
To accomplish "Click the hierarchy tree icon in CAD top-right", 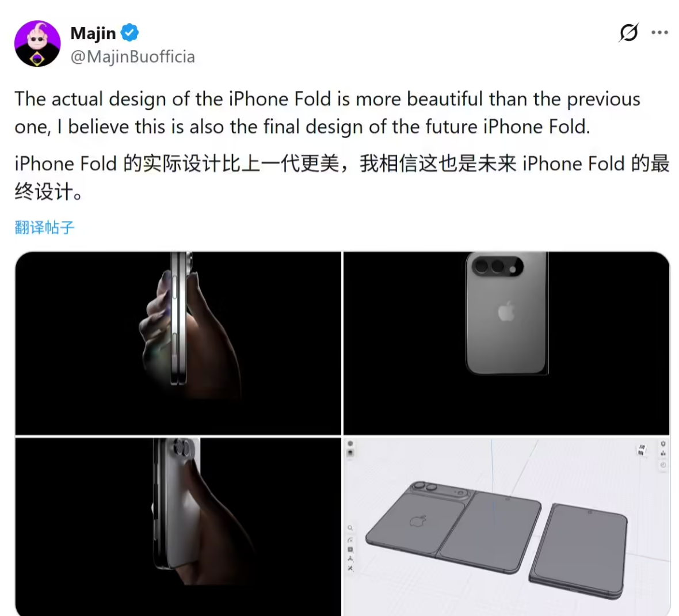I will point(663,454).
